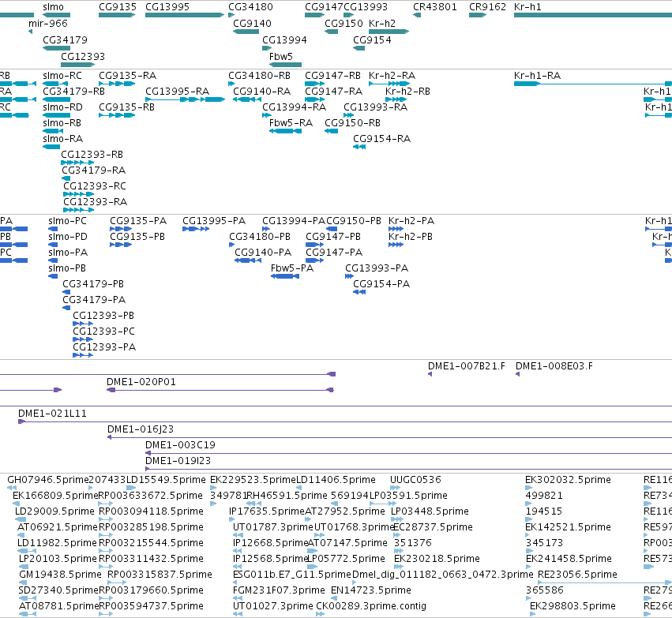Open the Kr-h2 gene label

click(382, 23)
